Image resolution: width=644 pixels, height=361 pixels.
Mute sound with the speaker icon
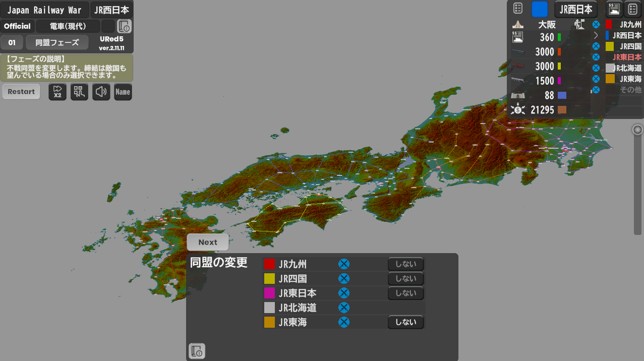pos(101,92)
